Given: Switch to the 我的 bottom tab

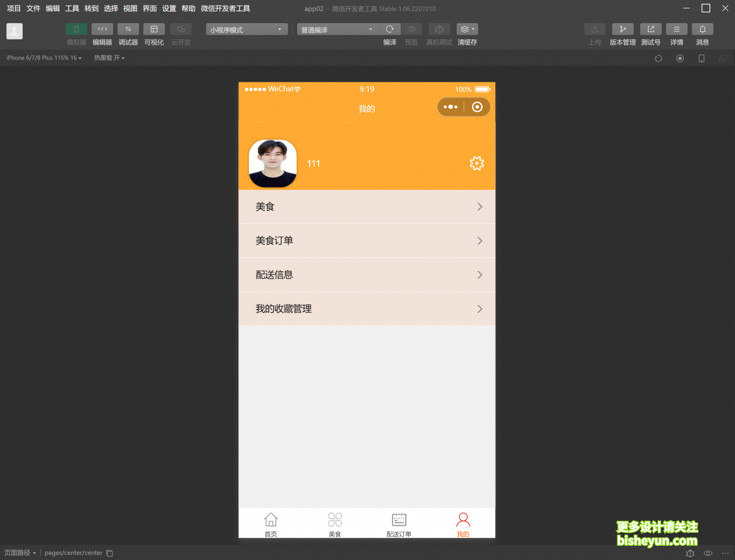Looking at the screenshot, I should 463,524.
